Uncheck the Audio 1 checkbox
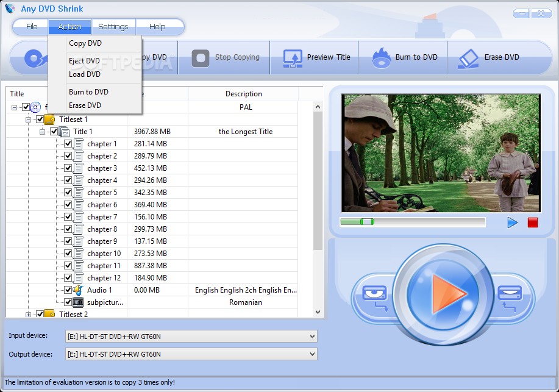Viewport: 559px width, 392px height. [x=68, y=290]
